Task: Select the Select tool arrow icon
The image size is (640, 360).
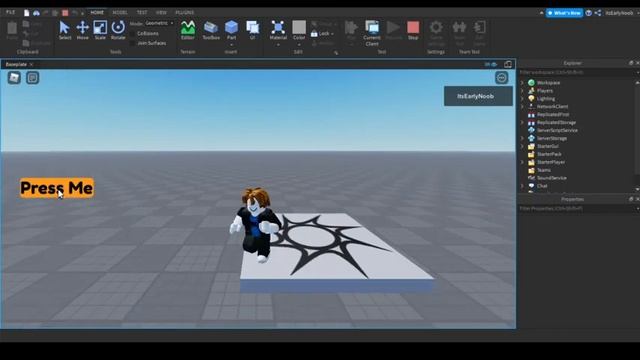Action: [x=64, y=27]
